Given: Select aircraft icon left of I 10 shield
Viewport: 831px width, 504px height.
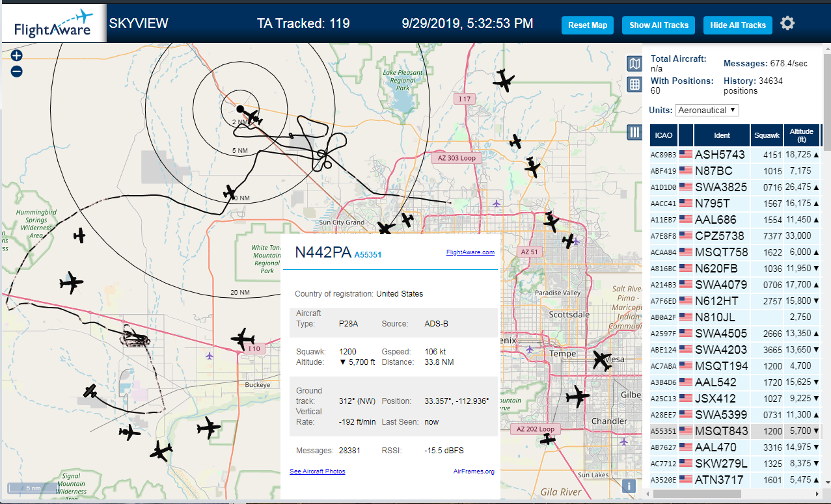Looking at the screenshot, I should [x=243, y=338].
